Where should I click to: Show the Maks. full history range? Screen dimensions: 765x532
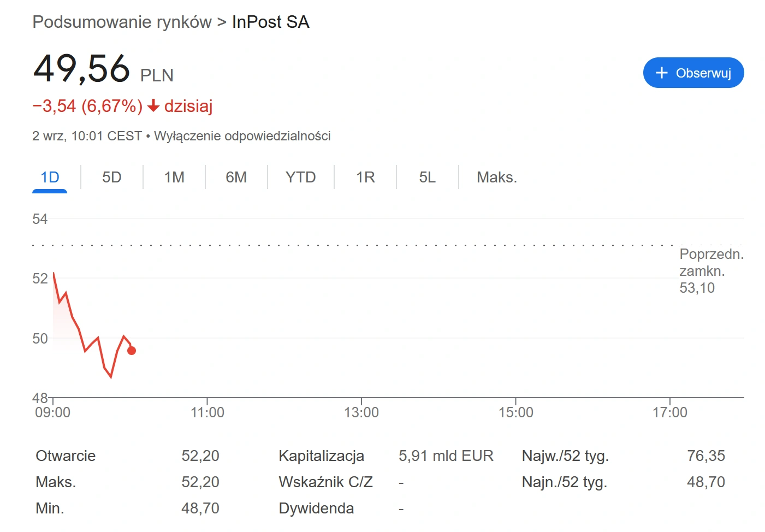click(497, 178)
